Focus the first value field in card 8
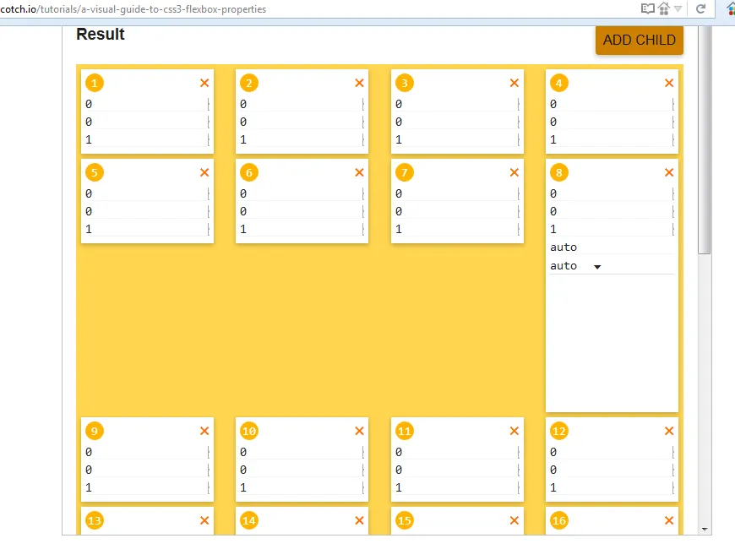Viewport: 735px width, 560px height. [612, 193]
